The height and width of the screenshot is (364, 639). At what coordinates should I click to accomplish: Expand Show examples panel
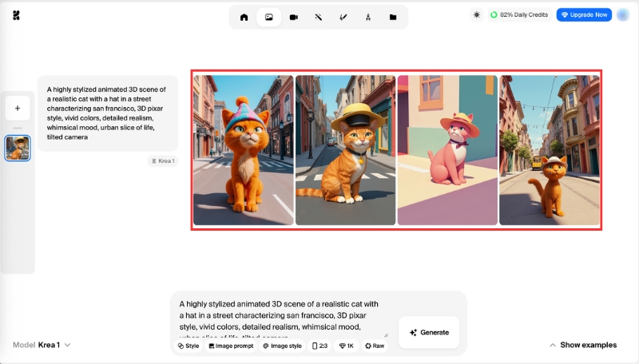(583, 345)
